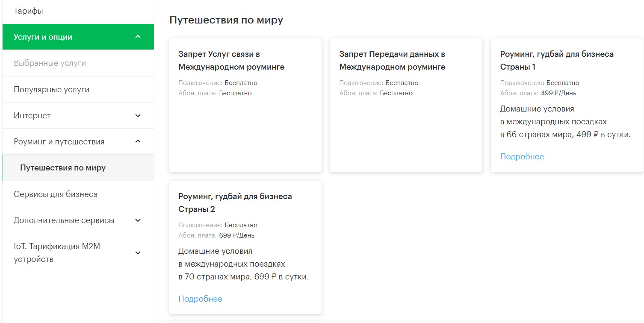Collapse the Услуги и опции chevron

tap(138, 37)
